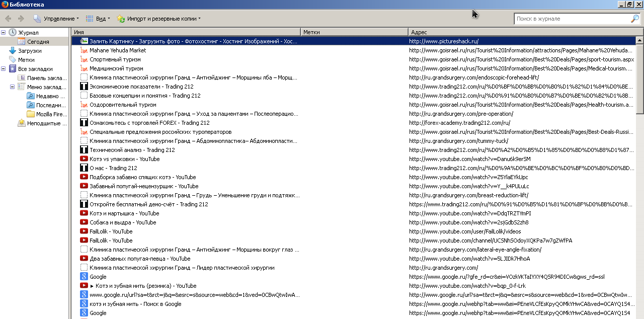Select Базовые концепции и понятия entry
644x319 pixels.
pos(353,96)
